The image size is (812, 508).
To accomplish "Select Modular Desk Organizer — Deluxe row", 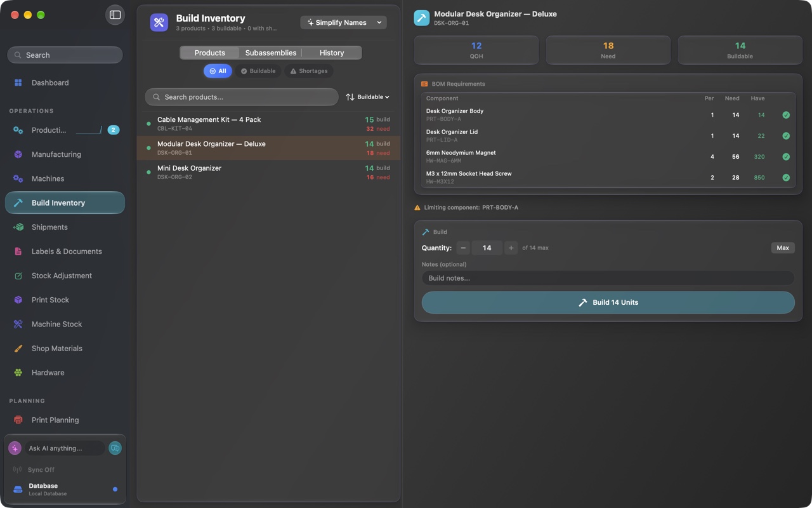I will pos(269,148).
